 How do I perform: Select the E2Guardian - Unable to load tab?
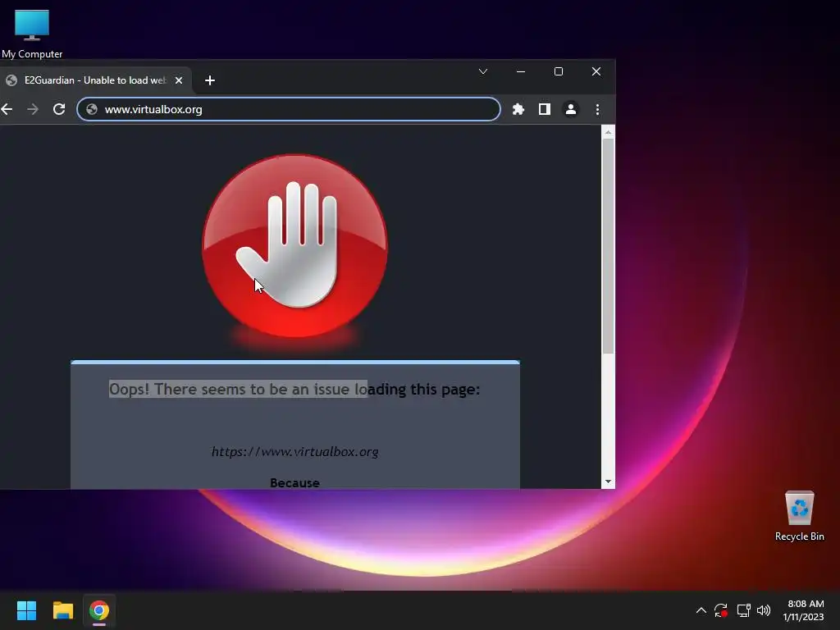point(94,80)
